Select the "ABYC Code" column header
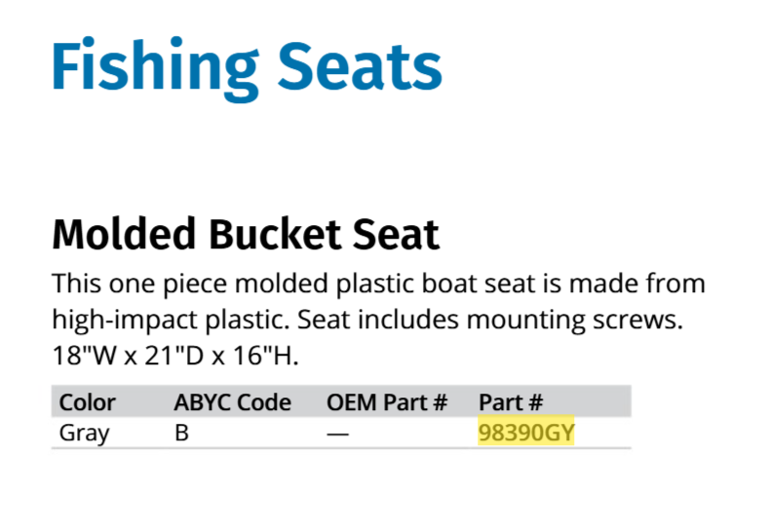 pos(232,401)
